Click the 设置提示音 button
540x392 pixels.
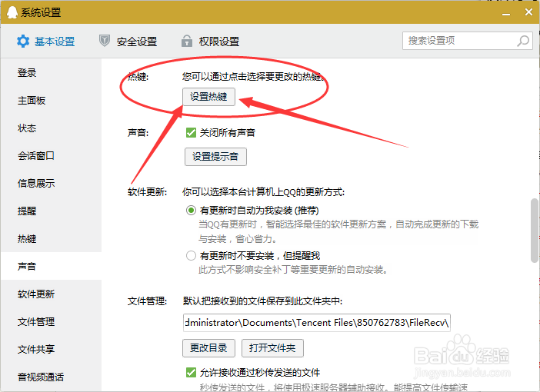click(215, 157)
